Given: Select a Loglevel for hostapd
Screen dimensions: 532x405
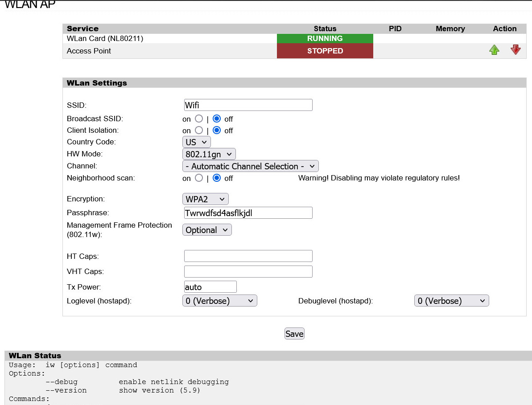Looking at the screenshot, I should point(219,300).
